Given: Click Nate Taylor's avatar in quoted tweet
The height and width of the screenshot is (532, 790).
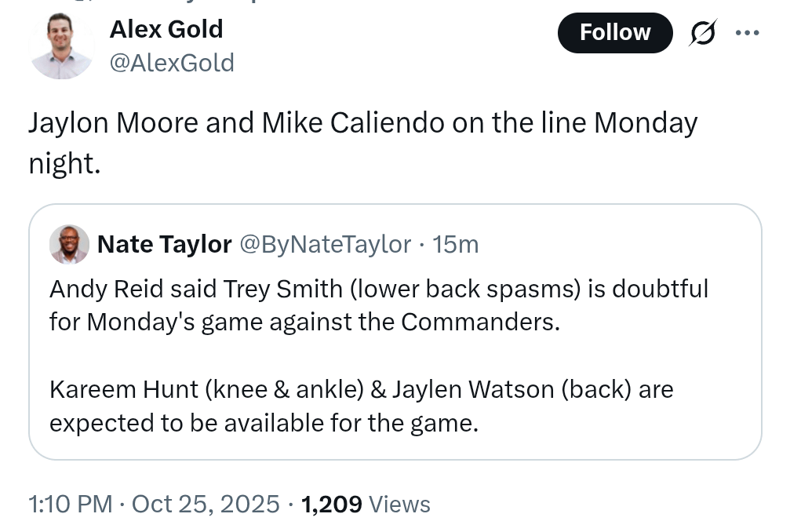Looking at the screenshot, I should [69, 244].
